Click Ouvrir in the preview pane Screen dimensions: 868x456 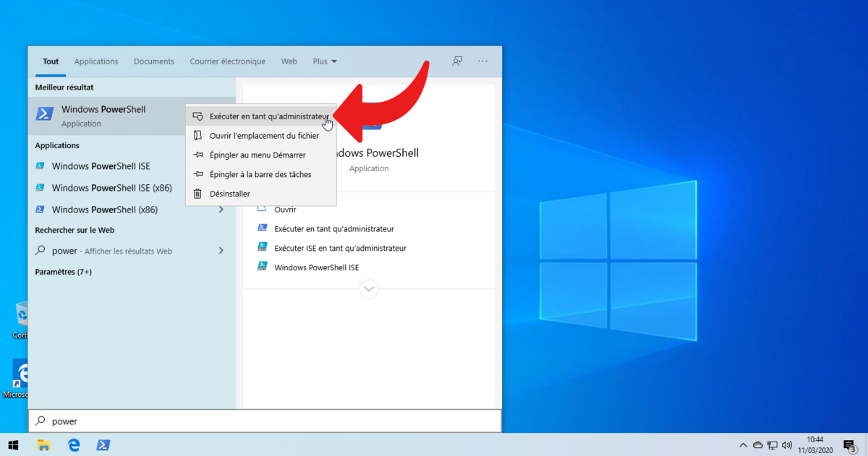(285, 209)
